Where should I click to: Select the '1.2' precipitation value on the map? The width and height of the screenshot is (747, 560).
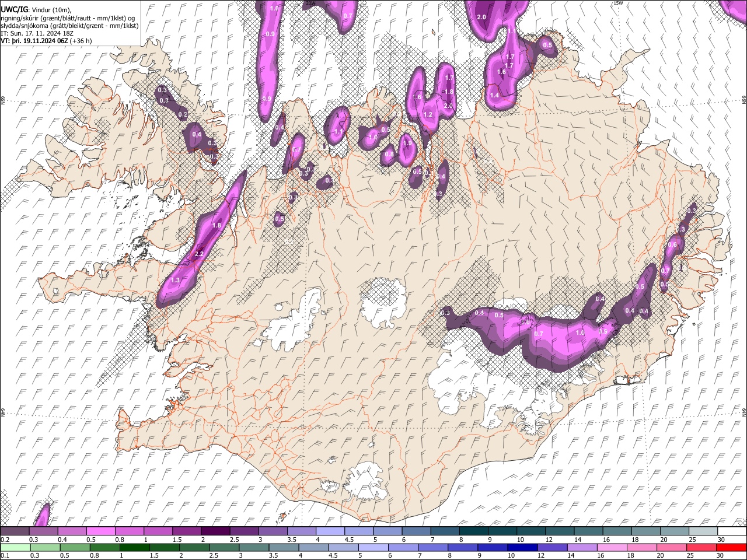click(428, 115)
